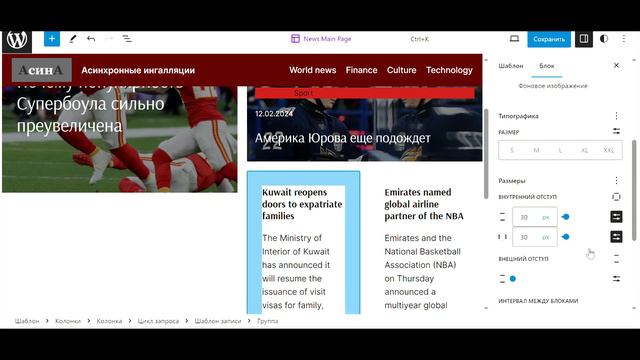The image size is (640, 360).
Task: Select font size M
Action: [536, 150]
